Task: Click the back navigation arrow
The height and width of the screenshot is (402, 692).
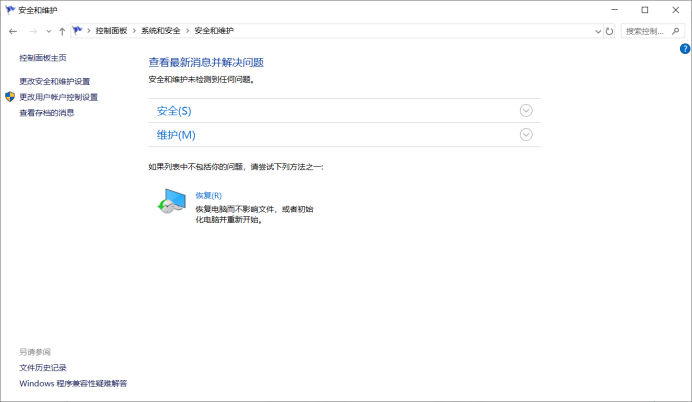Action: (13, 31)
